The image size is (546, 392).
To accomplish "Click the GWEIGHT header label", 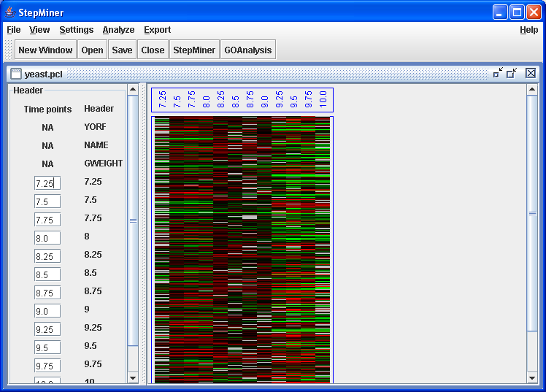I will tap(104, 164).
